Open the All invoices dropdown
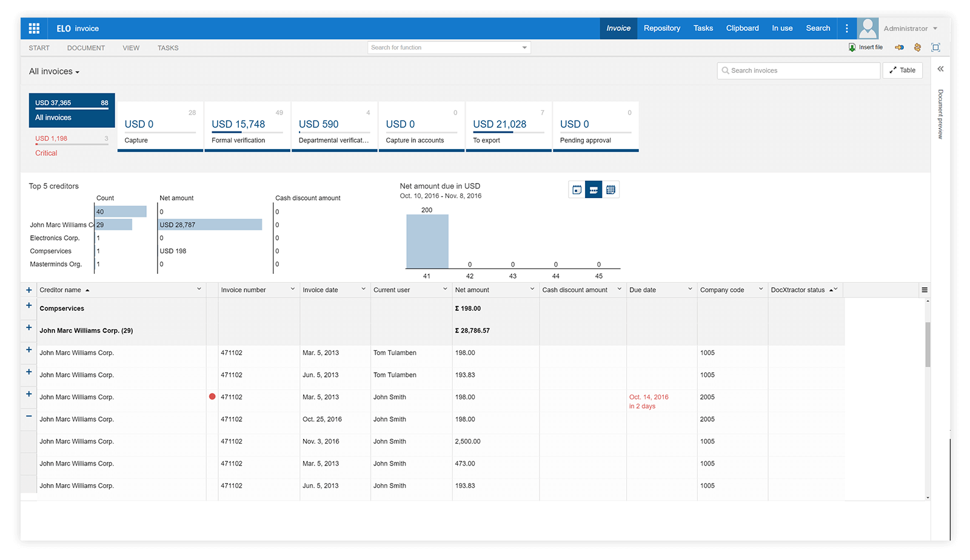The height and width of the screenshot is (560, 970). (54, 72)
